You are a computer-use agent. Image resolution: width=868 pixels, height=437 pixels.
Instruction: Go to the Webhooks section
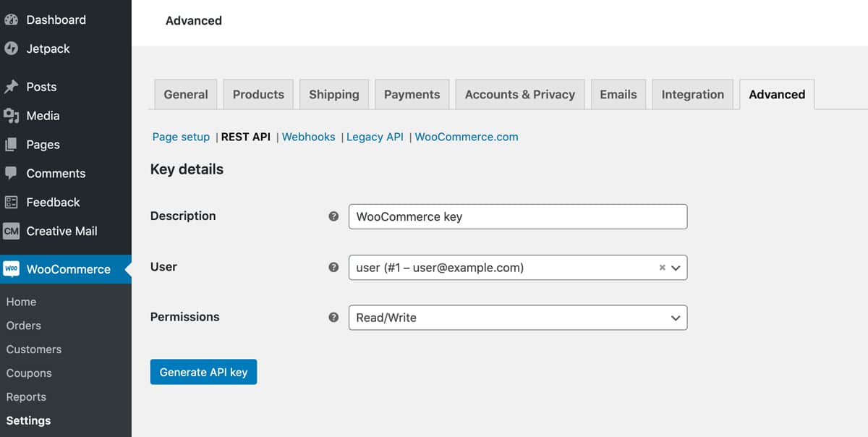309,137
